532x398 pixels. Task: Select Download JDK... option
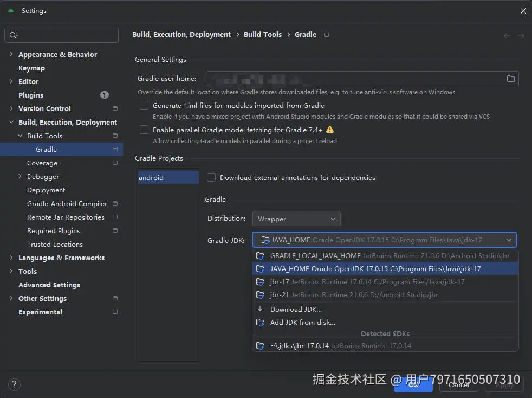386,310
